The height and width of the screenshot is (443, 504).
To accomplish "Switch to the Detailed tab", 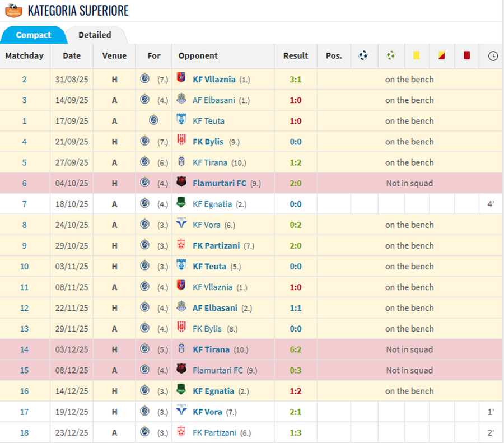I will 95,35.
